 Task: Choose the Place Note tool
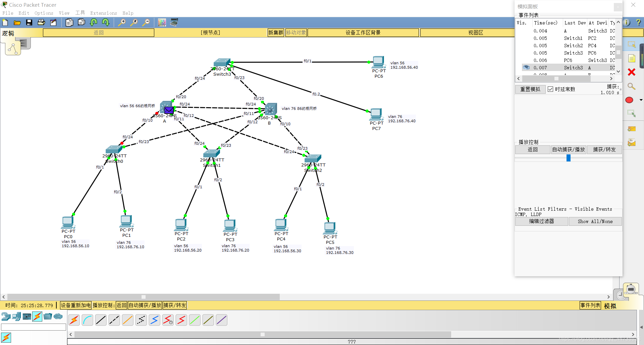pos(632,58)
